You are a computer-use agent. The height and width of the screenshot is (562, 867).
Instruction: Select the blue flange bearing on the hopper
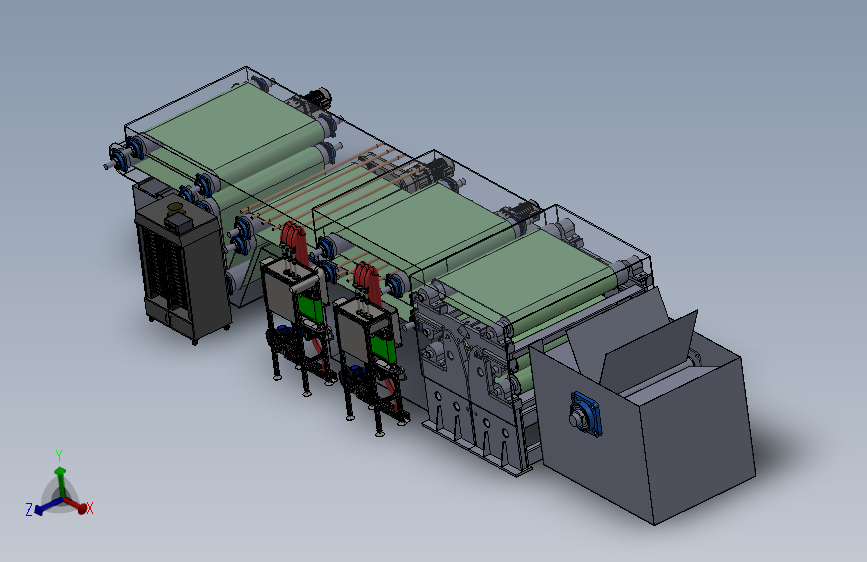[586, 414]
